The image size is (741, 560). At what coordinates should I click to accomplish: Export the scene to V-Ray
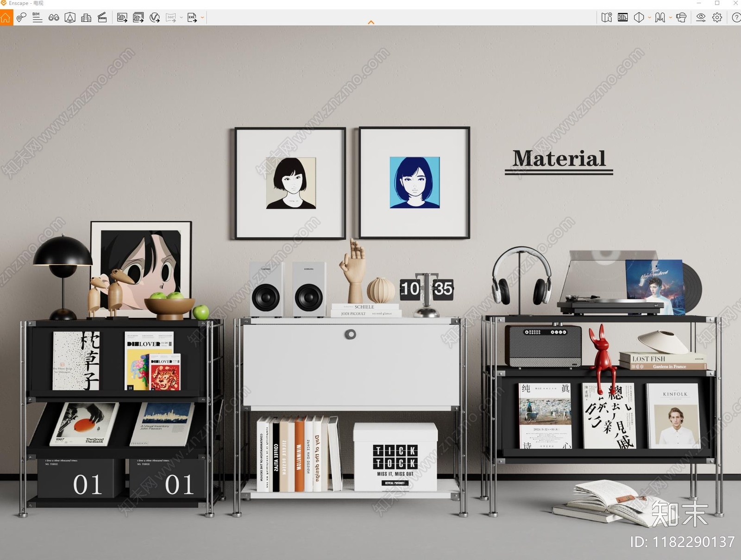click(155, 18)
